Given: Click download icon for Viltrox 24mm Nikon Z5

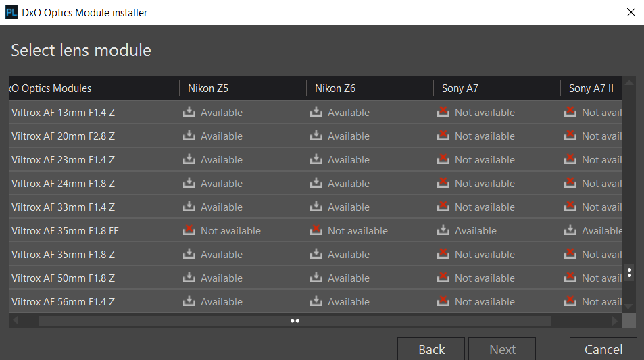Looking at the screenshot, I should click(189, 182).
